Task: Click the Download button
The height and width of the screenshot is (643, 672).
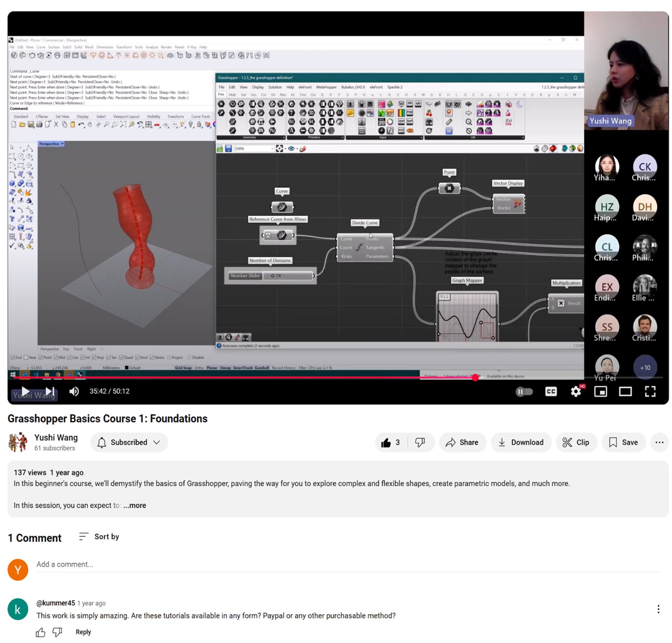Action: 521,442
